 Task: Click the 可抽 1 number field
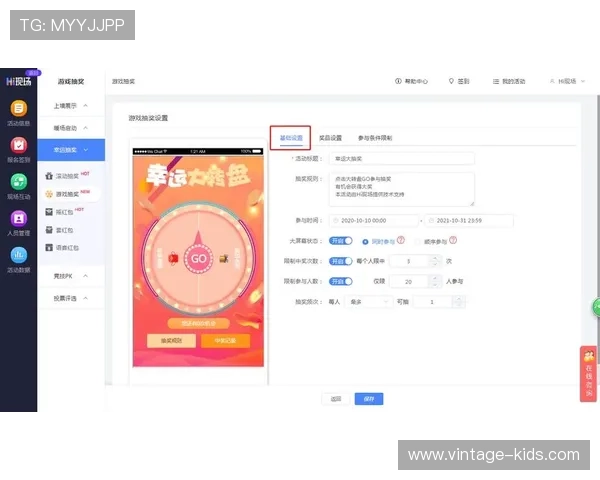[433, 302]
